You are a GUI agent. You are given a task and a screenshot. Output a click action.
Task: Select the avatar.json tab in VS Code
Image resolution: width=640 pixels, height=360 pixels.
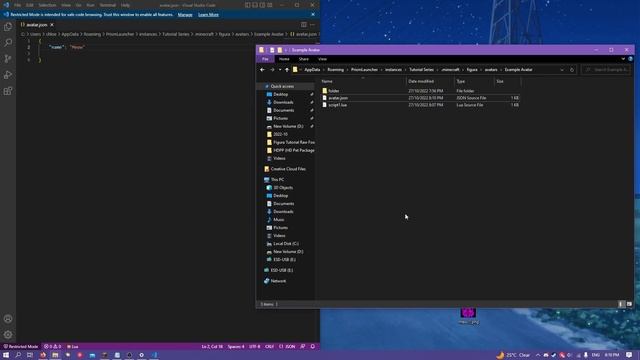click(x=36, y=25)
